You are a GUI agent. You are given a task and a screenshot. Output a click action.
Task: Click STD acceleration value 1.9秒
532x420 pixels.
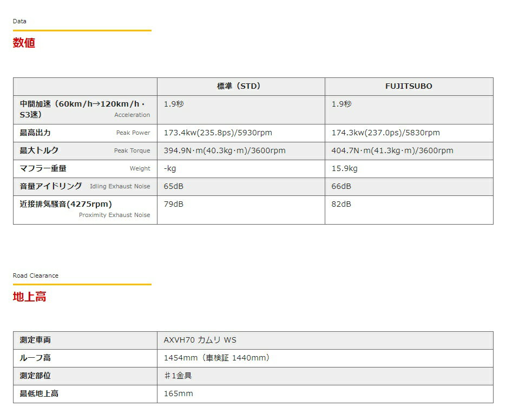pos(174,104)
